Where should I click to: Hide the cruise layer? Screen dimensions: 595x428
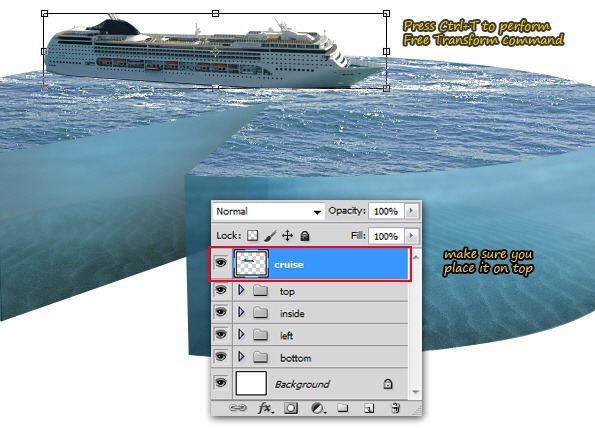tap(221, 263)
